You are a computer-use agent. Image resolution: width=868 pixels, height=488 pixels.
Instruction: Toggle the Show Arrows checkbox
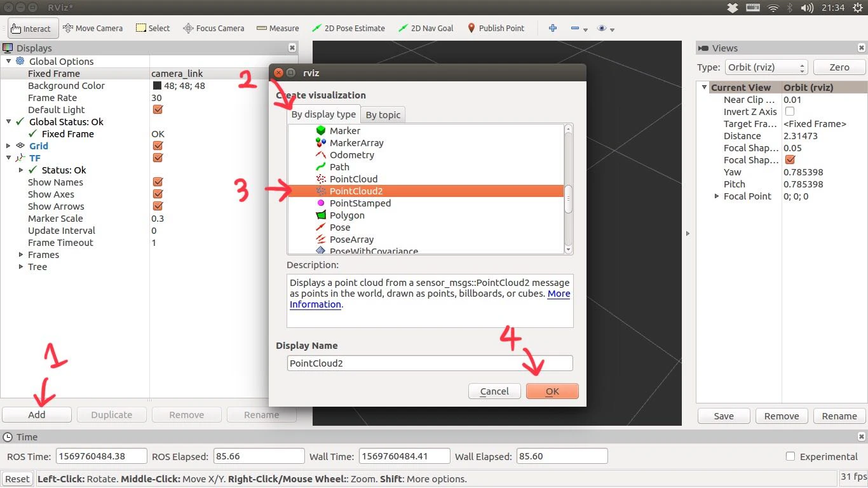pyautogui.click(x=158, y=207)
